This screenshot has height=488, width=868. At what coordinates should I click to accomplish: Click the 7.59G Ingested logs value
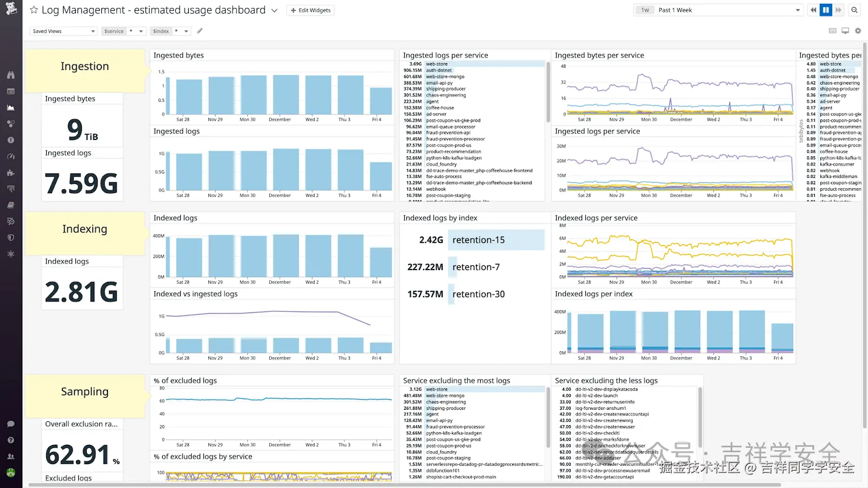click(82, 183)
